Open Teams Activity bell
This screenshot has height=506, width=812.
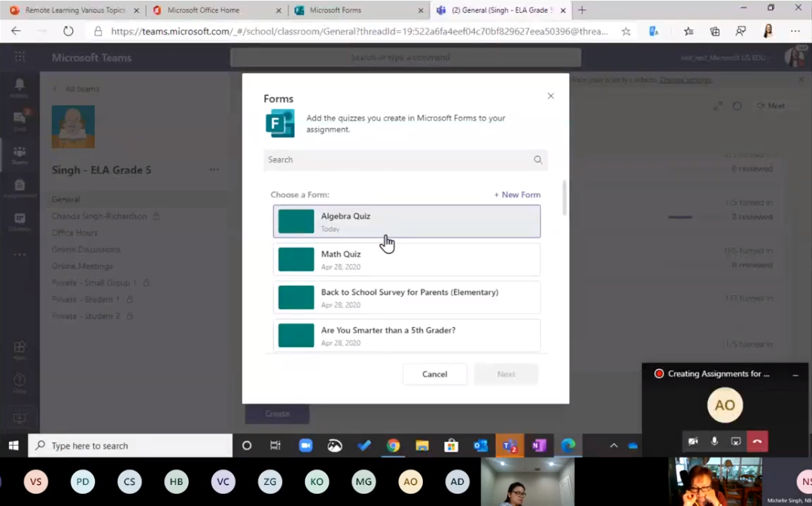(x=19, y=88)
